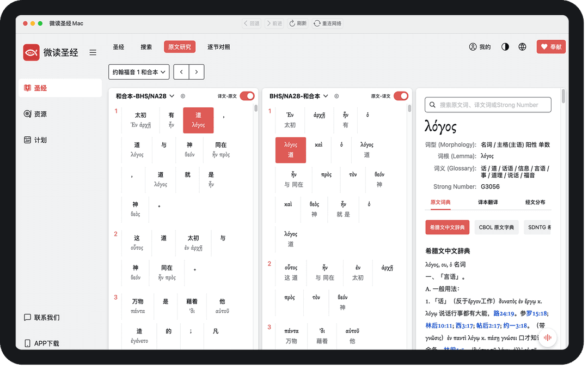Image resolution: width=588 pixels, height=369 pixels.
Task: Select the CBOL 原文字典 dictionary button
Action: click(x=496, y=227)
